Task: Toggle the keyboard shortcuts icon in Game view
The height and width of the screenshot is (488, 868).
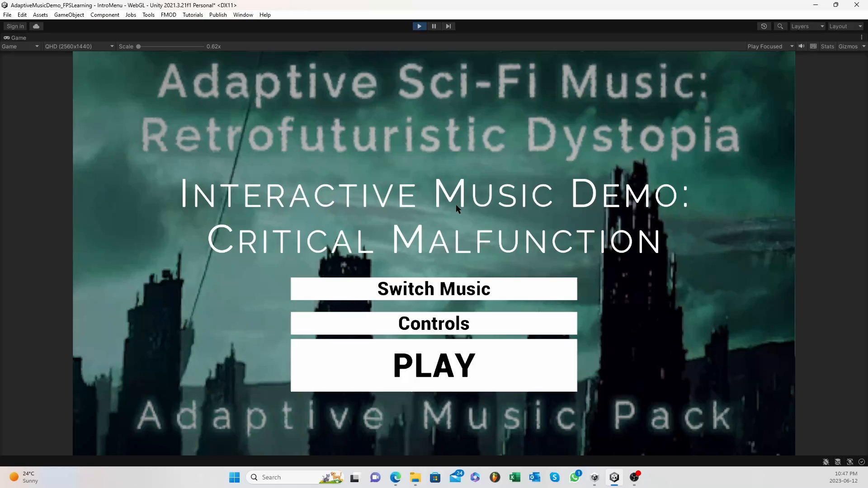Action: 813,46
